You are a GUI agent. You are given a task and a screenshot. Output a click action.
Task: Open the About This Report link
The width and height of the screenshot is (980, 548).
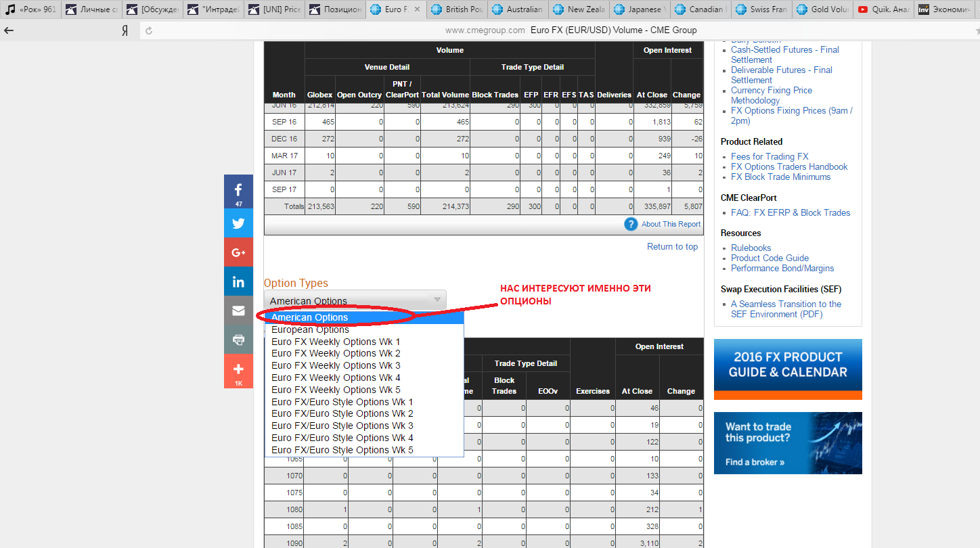[x=671, y=224]
